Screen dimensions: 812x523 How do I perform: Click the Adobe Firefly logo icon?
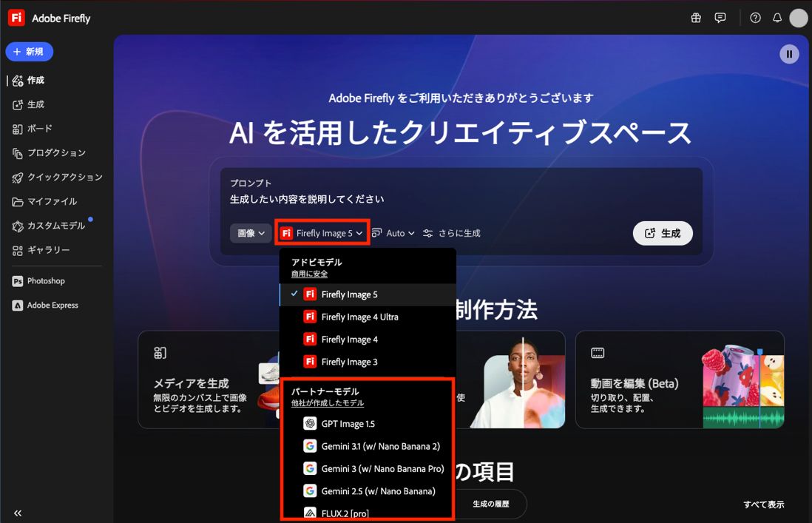(x=16, y=18)
